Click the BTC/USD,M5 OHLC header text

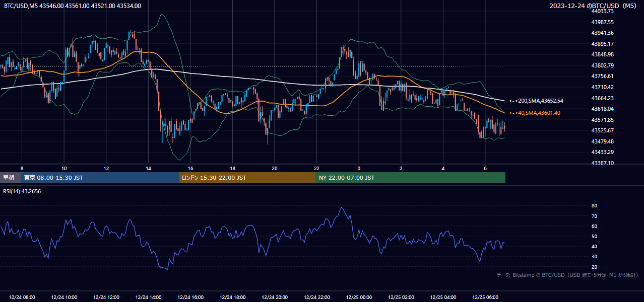pos(73,6)
